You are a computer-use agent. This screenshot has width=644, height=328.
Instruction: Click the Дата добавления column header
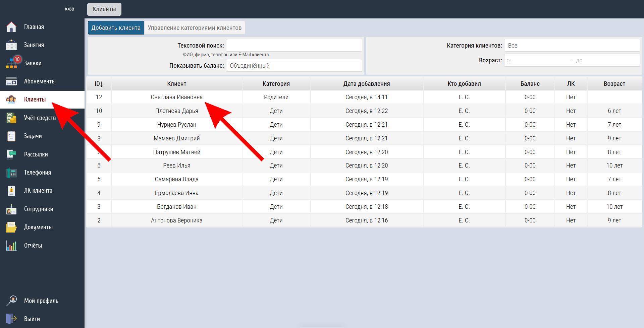click(367, 84)
